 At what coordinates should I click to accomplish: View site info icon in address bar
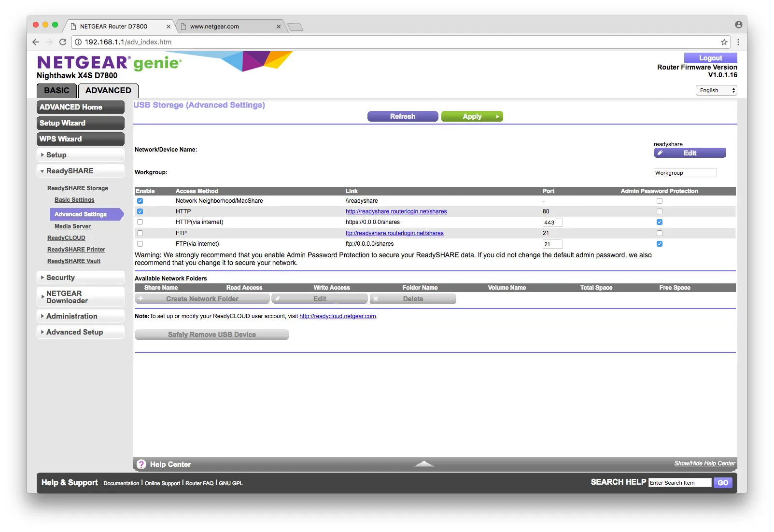tap(78, 42)
